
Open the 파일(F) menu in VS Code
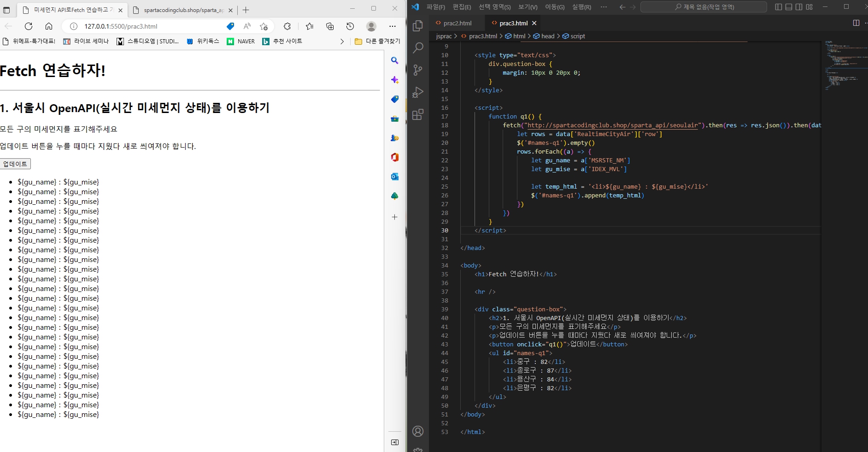[436, 7]
